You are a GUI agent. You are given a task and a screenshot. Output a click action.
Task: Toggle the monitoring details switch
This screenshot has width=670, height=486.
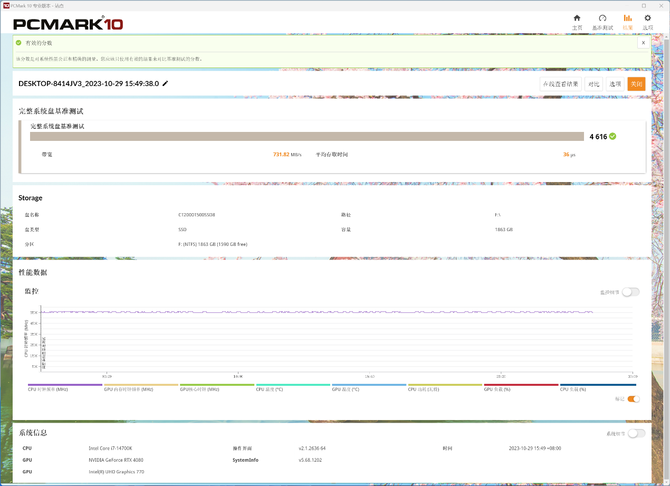[631, 292]
